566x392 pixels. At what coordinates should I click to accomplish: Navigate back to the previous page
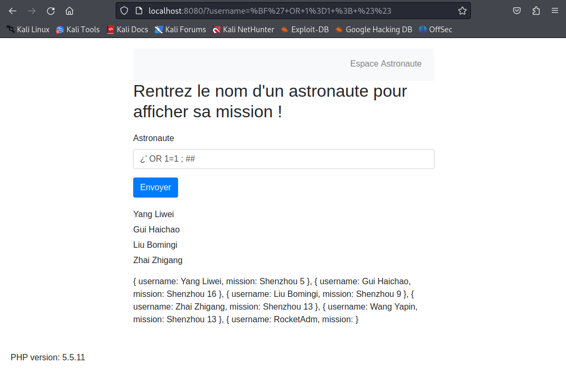[13, 11]
